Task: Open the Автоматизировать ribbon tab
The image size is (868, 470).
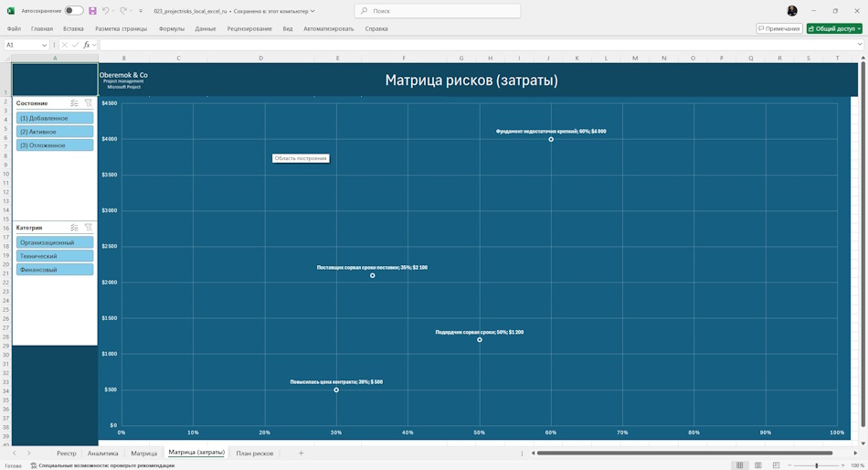Action: [328, 29]
